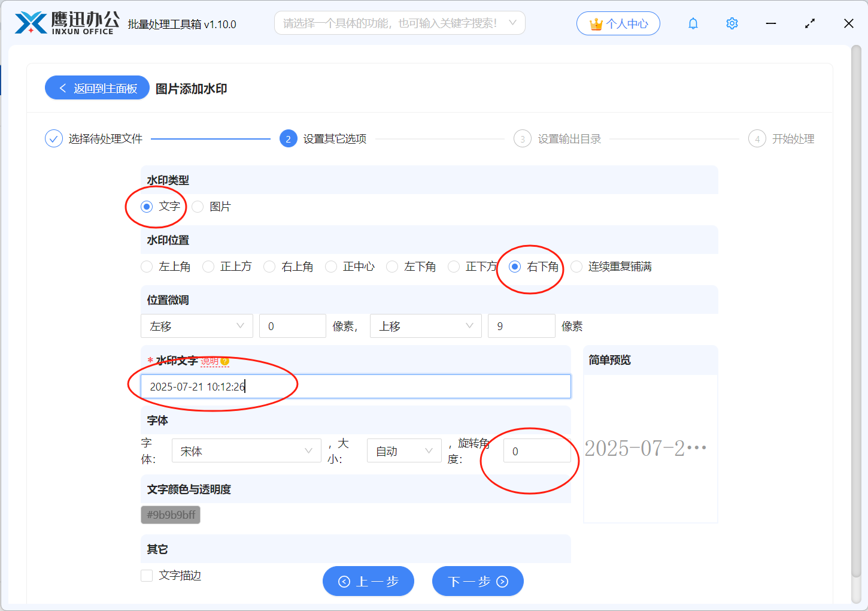Open the 说明 link
This screenshot has width=868, height=611.
click(x=210, y=361)
